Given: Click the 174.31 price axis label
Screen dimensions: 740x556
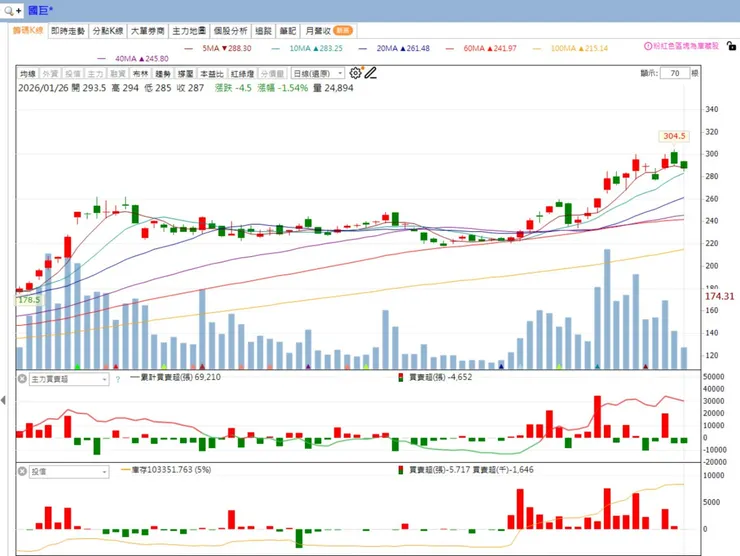Looking at the screenshot, I should (x=719, y=296).
